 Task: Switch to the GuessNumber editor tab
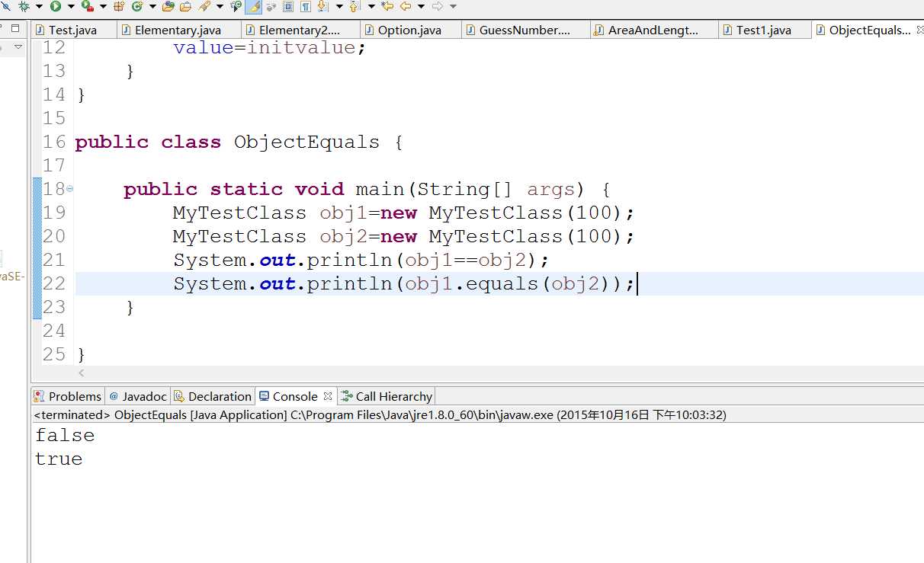tap(525, 30)
